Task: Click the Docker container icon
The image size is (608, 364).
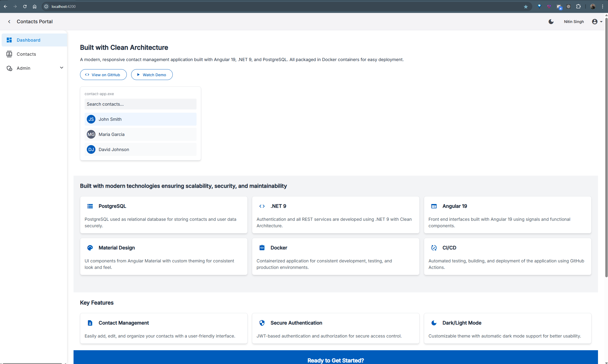Action: (x=262, y=248)
